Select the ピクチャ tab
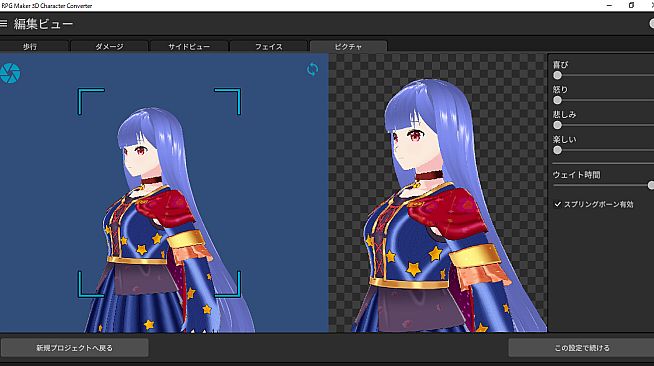 tap(348, 46)
